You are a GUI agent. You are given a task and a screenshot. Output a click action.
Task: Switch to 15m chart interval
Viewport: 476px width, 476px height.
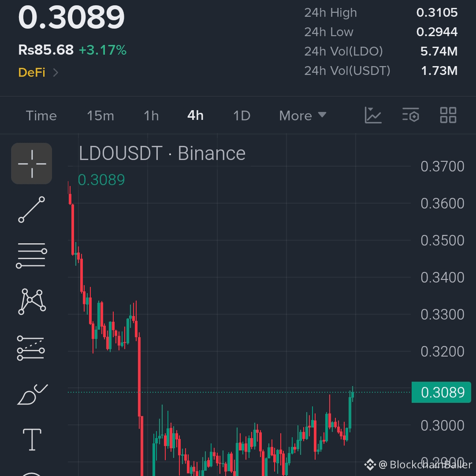pyautogui.click(x=100, y=115)
